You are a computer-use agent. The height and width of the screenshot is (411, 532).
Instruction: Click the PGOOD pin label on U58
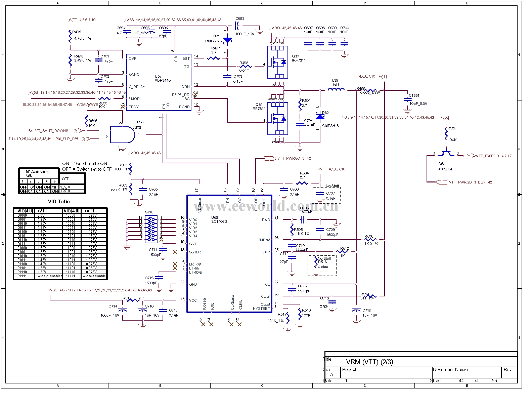click(256, 204)
